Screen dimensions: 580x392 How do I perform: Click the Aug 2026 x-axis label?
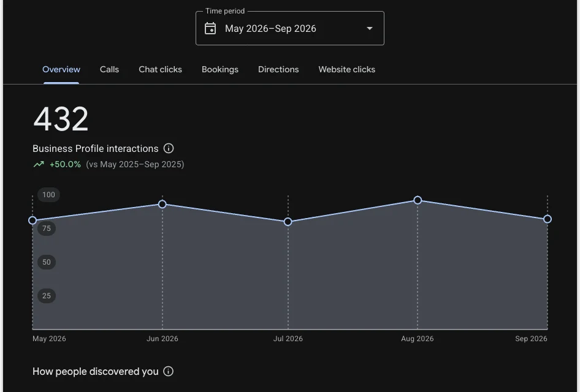(x=418, y=339)
